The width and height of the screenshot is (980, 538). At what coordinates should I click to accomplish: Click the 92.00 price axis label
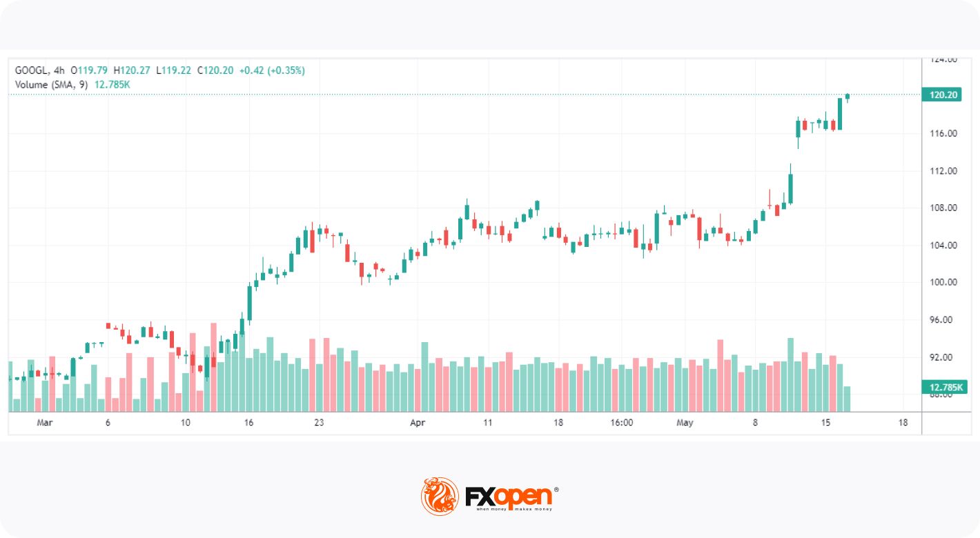(943, 357)
